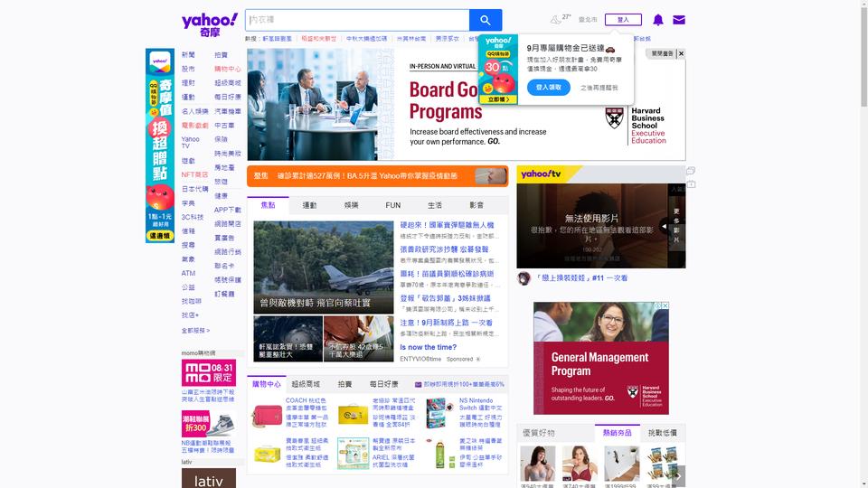This screenshot has width=868, height=488.
Task: Open the typhoon satellite news thumbnail
Action: [288, 339]
